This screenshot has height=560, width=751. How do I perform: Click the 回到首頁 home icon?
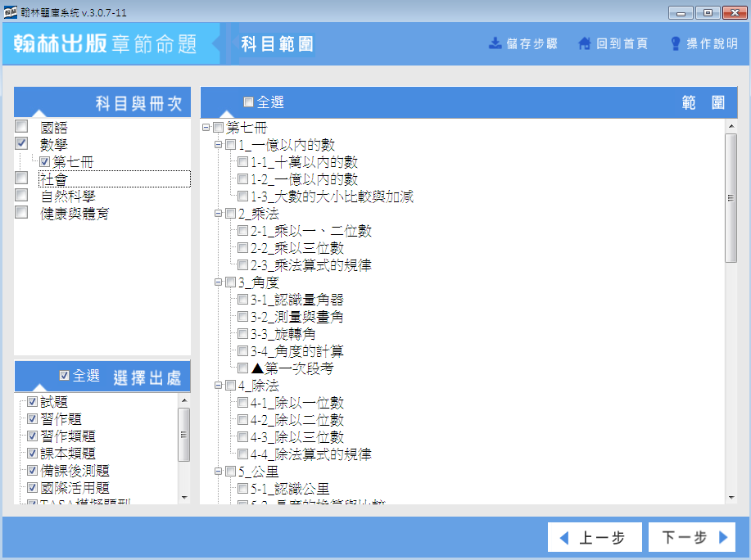584,43
